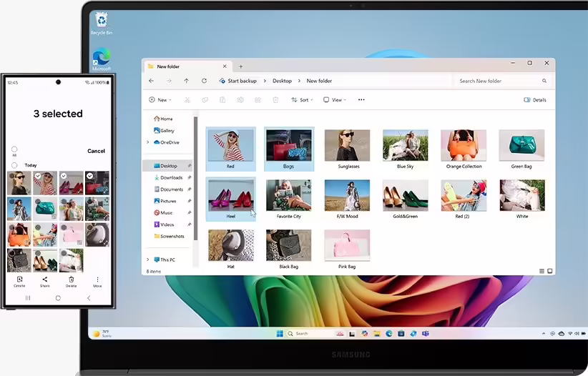
Task: Open Microsoft Store from taskbar
Action: coord(401,334)
